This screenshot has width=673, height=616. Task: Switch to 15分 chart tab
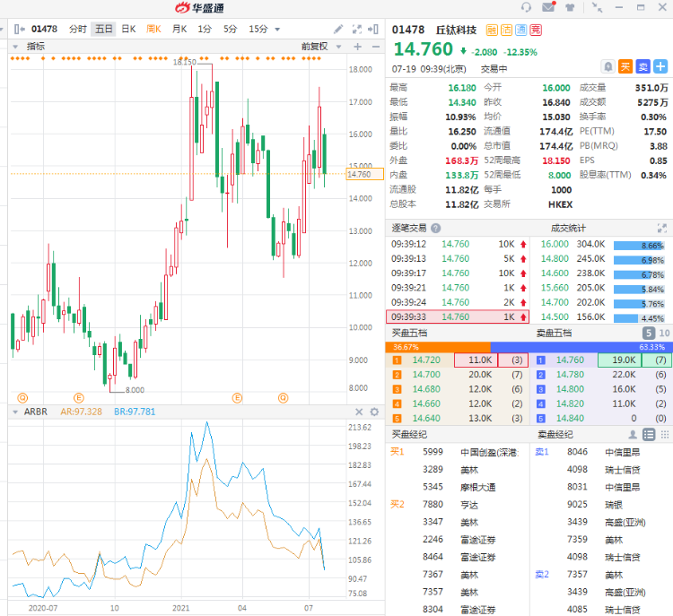[258, 30]
